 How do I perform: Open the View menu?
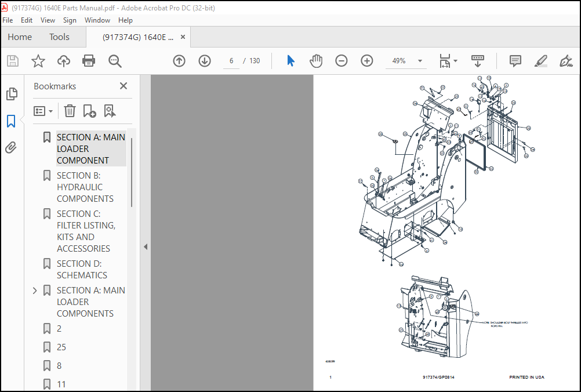[x=48, y=20]
